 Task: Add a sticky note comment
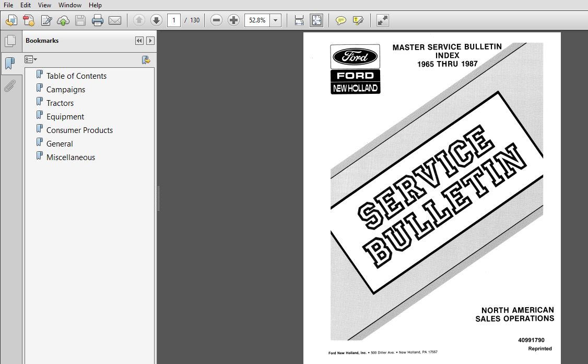(340, 20)
